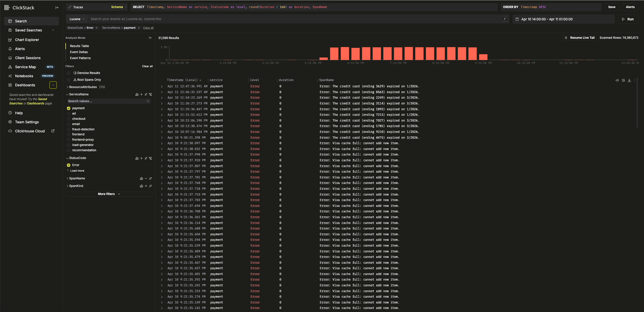
Task: Enable the Denoise Results checkbox
Action: 68,73
